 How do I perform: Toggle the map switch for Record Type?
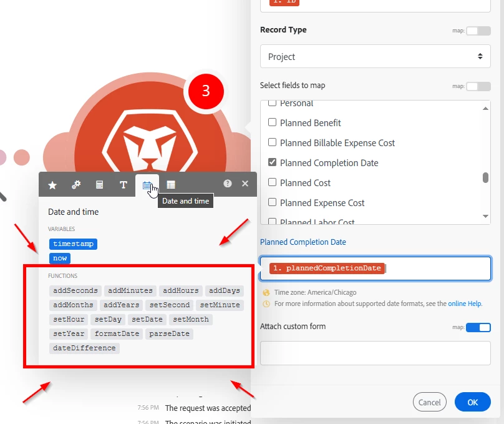coord(478,31)
